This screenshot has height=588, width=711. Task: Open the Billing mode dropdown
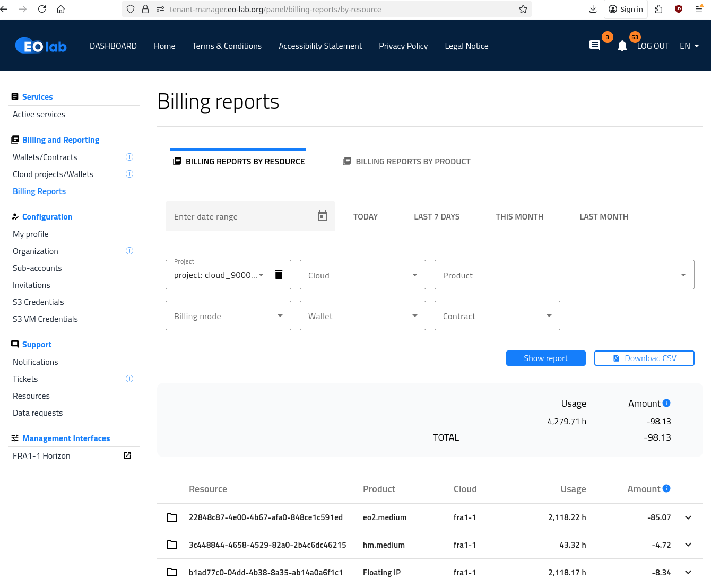228,316
